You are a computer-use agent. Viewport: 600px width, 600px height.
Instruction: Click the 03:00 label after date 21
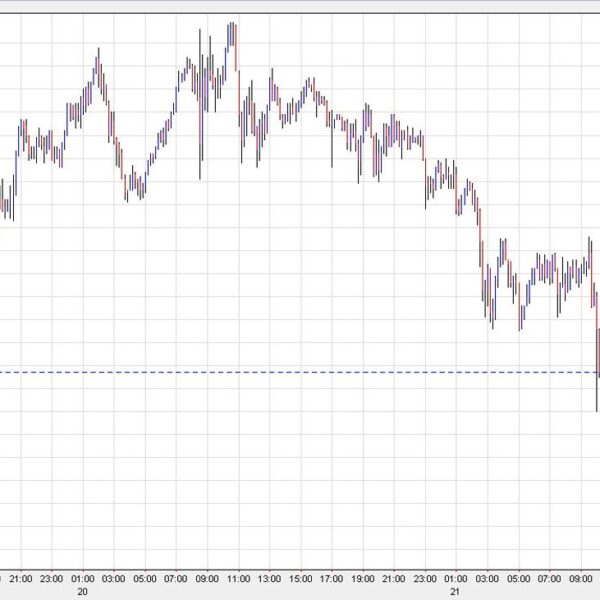click(488, 579)
